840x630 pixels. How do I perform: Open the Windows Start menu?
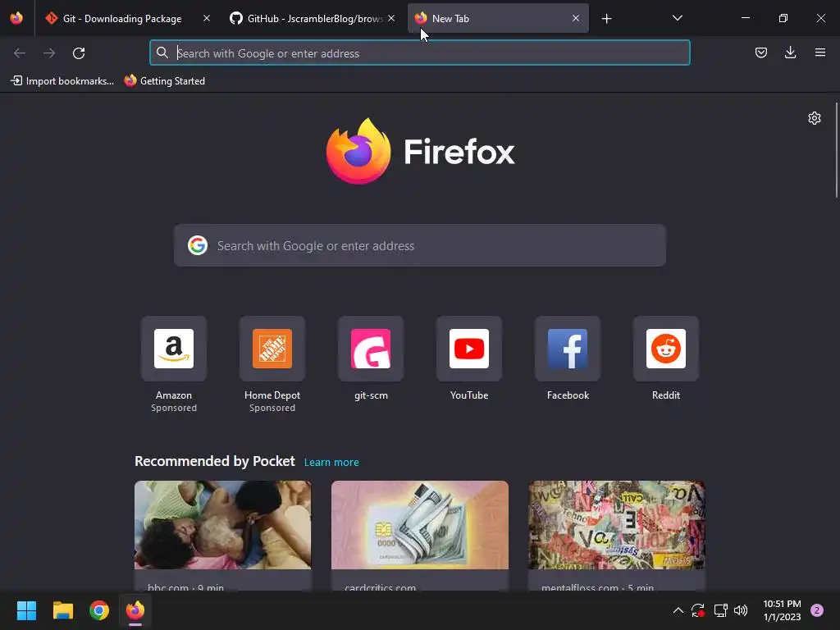tap(26, 610)
